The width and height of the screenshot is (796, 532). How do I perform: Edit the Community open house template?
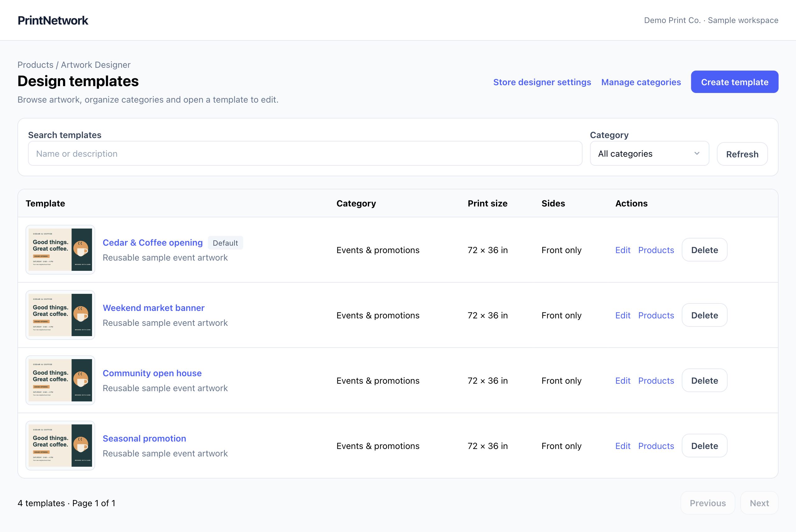pos(622,381)
